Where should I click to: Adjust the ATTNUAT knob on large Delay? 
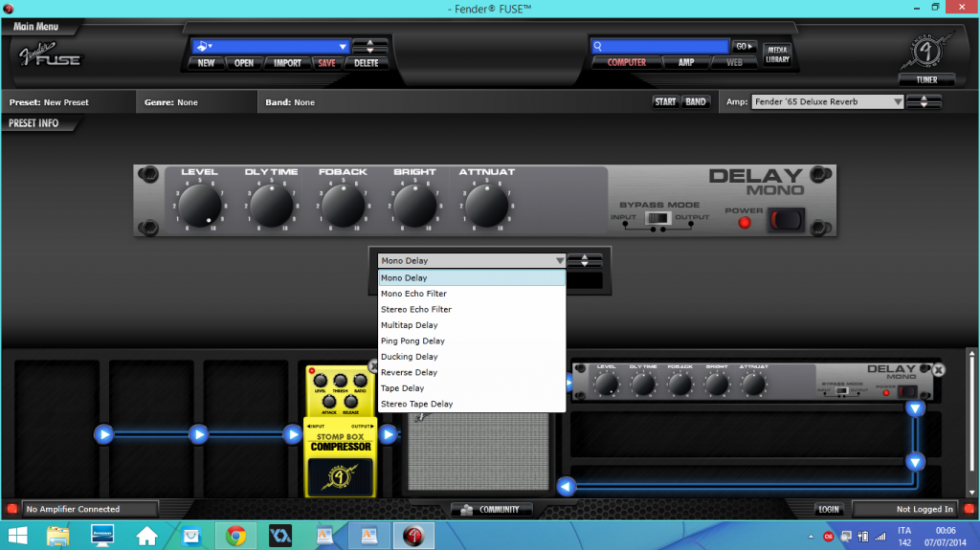[487, 206]
